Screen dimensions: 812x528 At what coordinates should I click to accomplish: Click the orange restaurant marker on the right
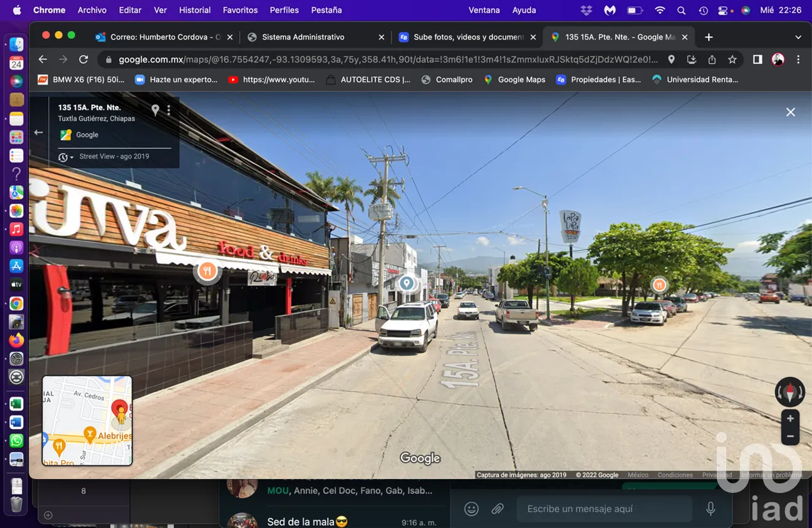coord(659,285)
